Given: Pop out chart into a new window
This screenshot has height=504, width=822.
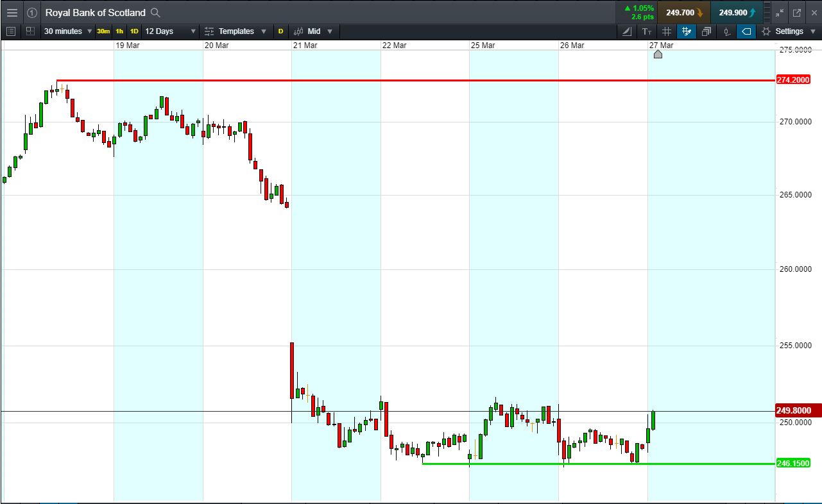Looking at the screenshot, I should click(x=797, y=13).
